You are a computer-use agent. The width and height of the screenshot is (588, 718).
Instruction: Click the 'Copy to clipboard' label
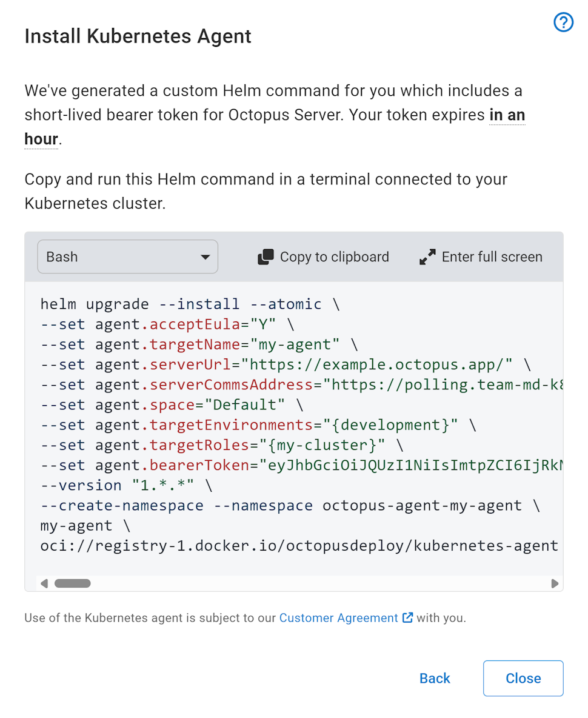tap(333, 257)
